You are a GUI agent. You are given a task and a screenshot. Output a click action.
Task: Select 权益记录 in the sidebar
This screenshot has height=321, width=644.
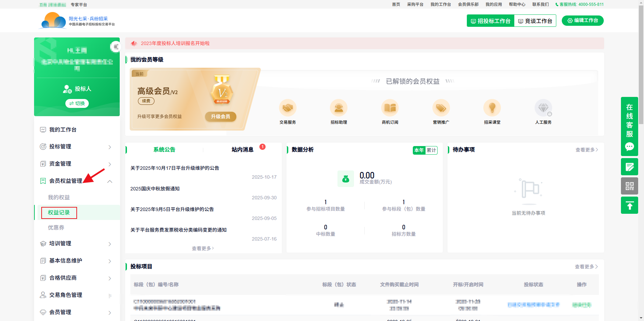coord(59,213)
